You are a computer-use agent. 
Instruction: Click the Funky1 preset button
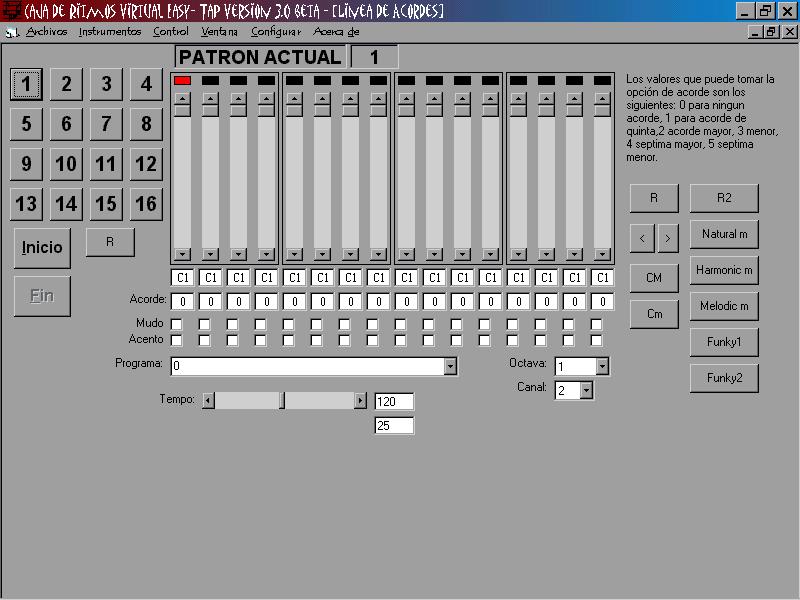[x=724, y=342]
